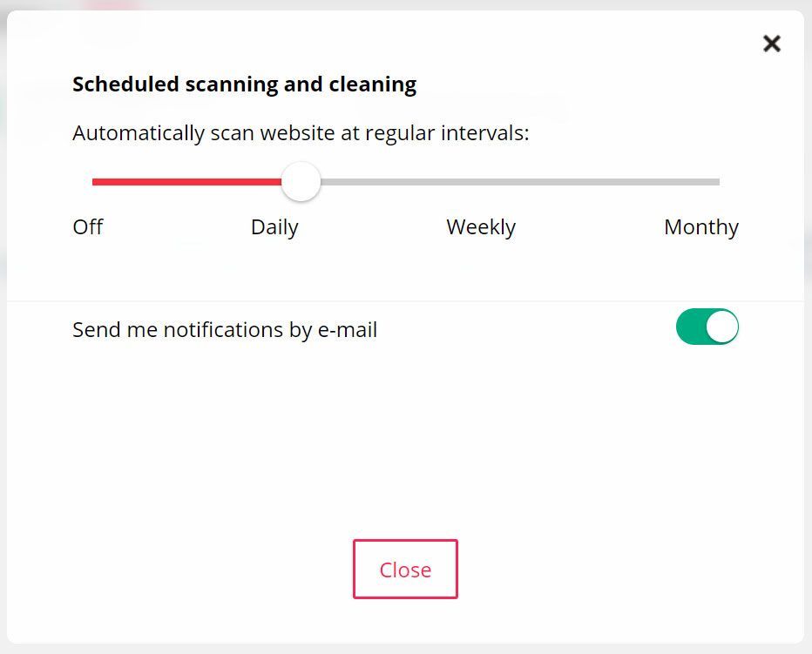Screen dimensions: 812x654
Task: Click the white knob inside the green toggle
Action: pyautogui.click(x=721, y=327)
